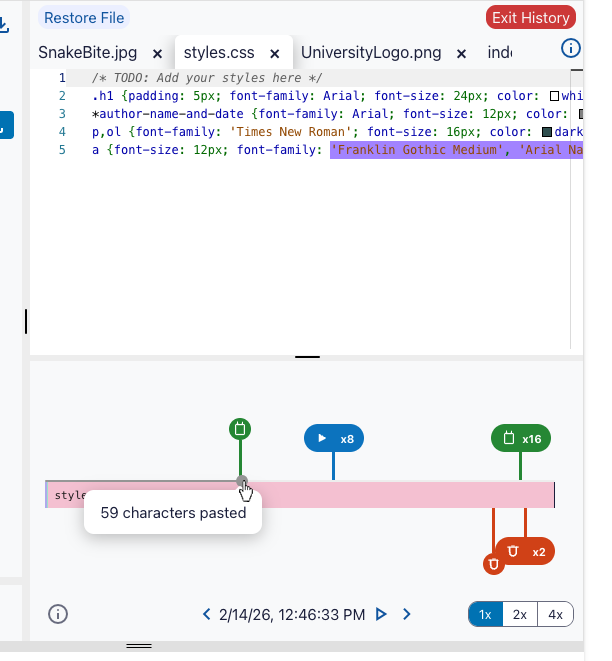Open the info icon beside the timeline date
This screenshot has width=612, height=661.
[x=58, y=614]
